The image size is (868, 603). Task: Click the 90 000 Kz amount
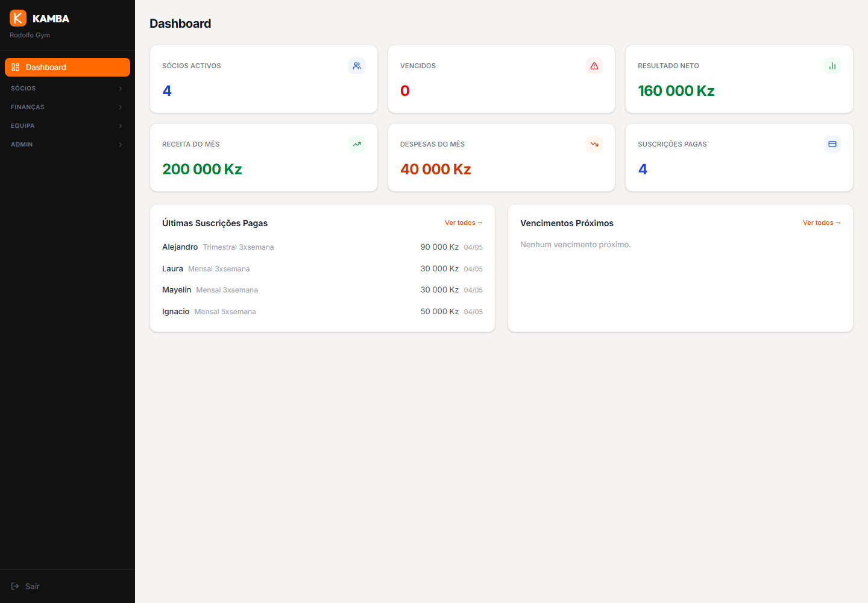(439, 247)
